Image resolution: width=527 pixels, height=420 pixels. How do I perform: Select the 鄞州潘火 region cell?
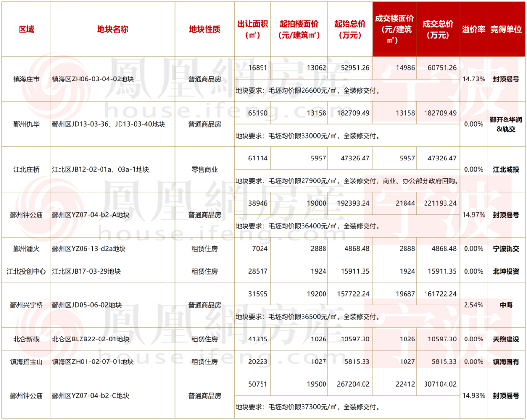click(26, 249)
